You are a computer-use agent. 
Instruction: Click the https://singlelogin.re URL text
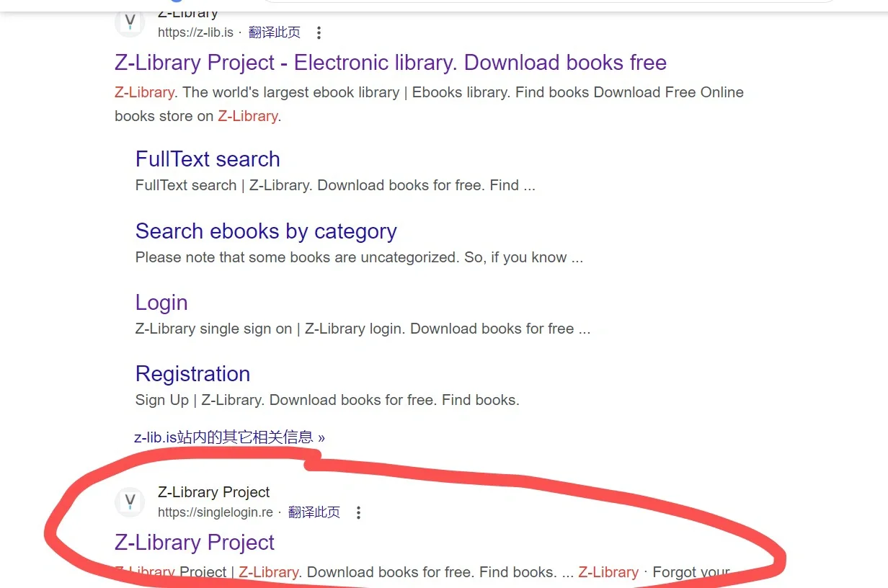coord(216,512)
